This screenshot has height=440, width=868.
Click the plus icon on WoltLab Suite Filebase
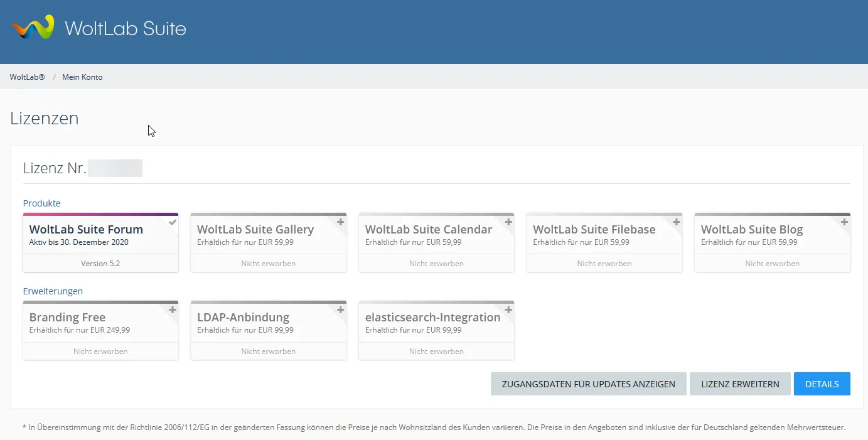tap(677, 222)
